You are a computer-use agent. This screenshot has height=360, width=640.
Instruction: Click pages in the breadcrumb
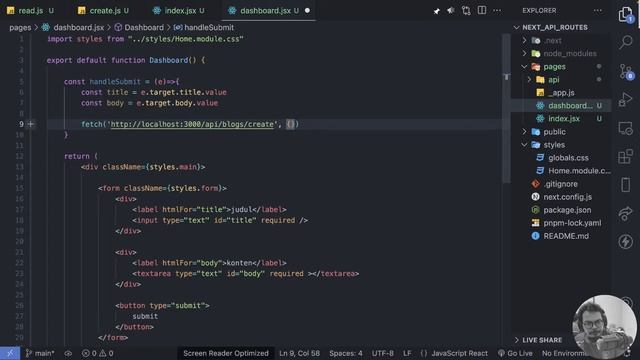(x=20, y=27)
